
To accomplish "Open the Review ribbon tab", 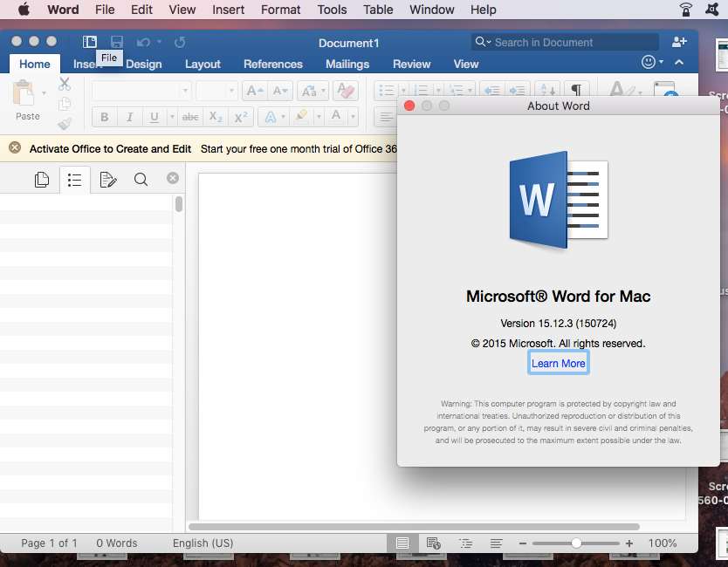I will pos(411,64).
